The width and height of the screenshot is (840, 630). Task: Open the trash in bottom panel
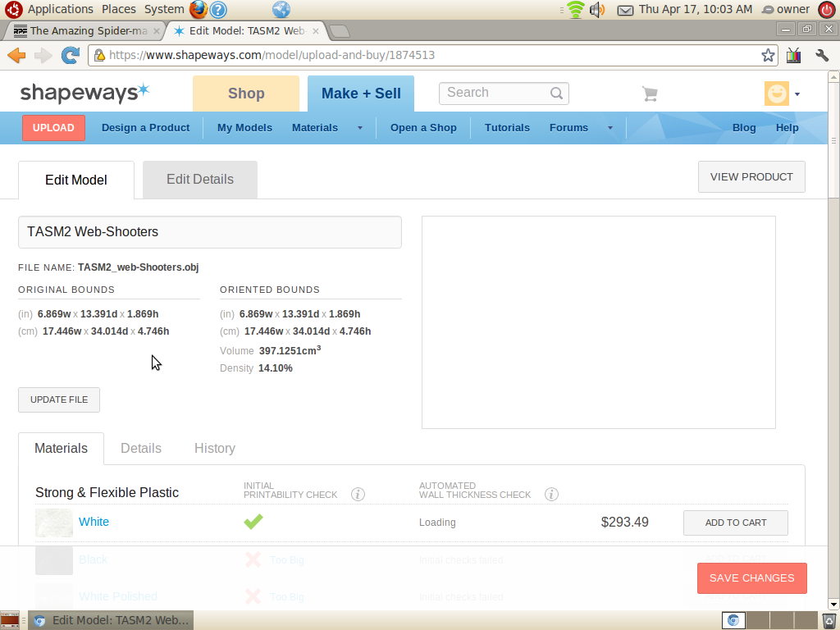(829, 620)
